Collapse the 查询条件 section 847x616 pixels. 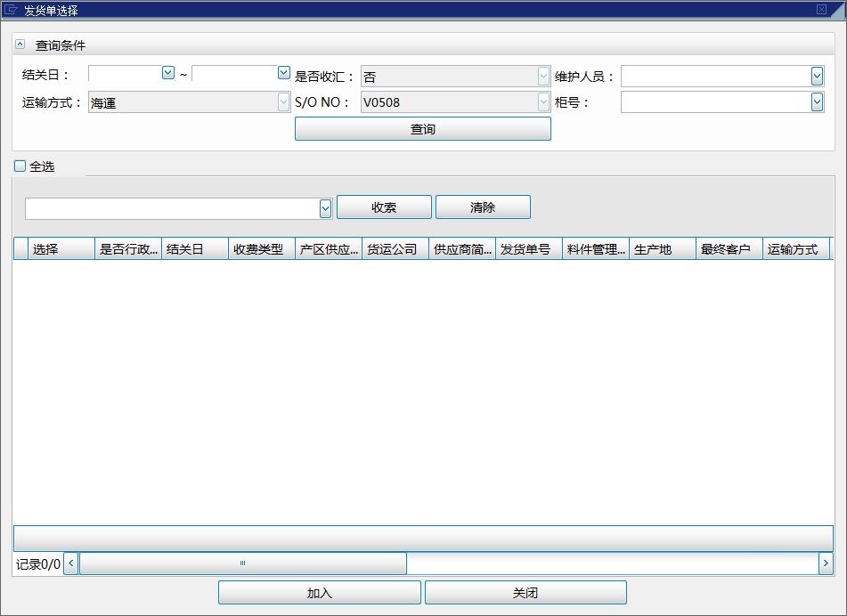tap(20, 45)
